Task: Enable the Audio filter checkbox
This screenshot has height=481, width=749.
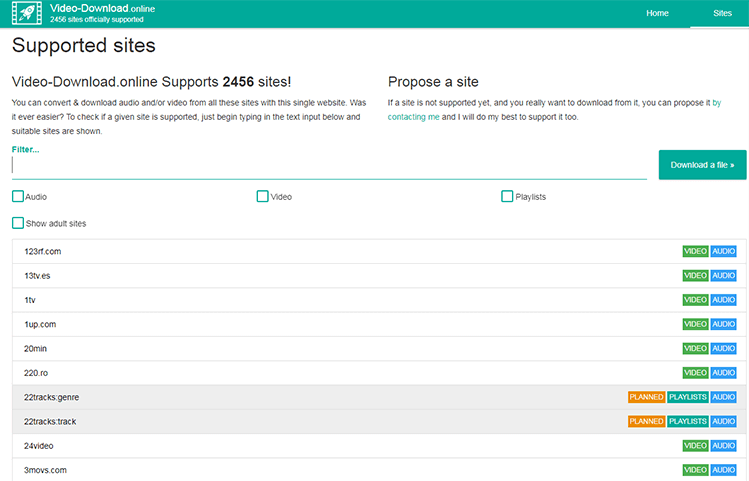Action: [18, 196]
